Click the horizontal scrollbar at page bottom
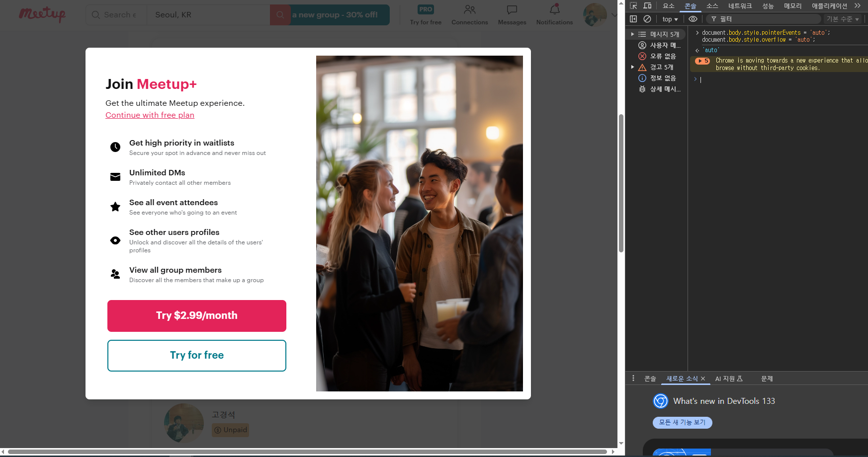 point(307,452)
